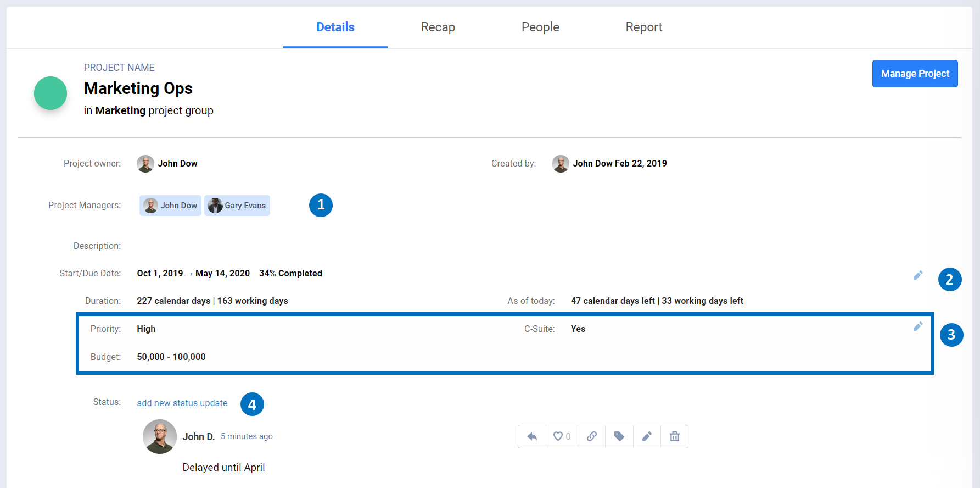Select the Details tab
This screenshot has width=980, height=488.
pyautogui.click(x=335, y=27)
